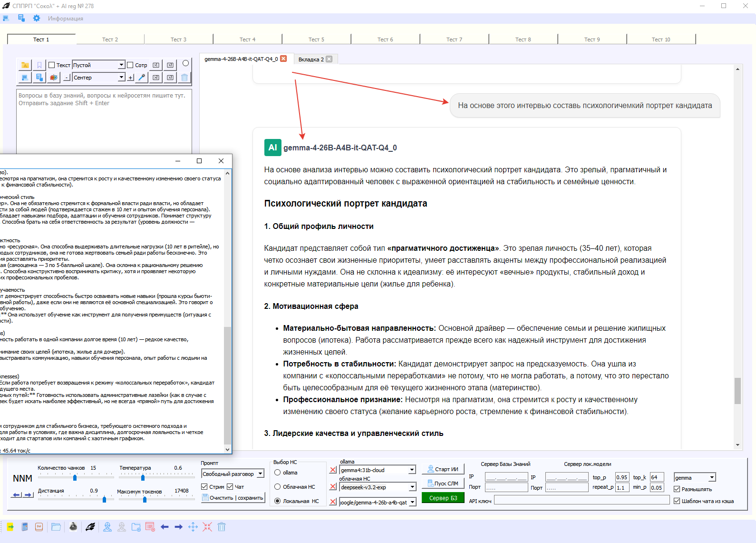Enable the Сотр checkbox
Screen dimensions: 756x543
click(130, 65)
